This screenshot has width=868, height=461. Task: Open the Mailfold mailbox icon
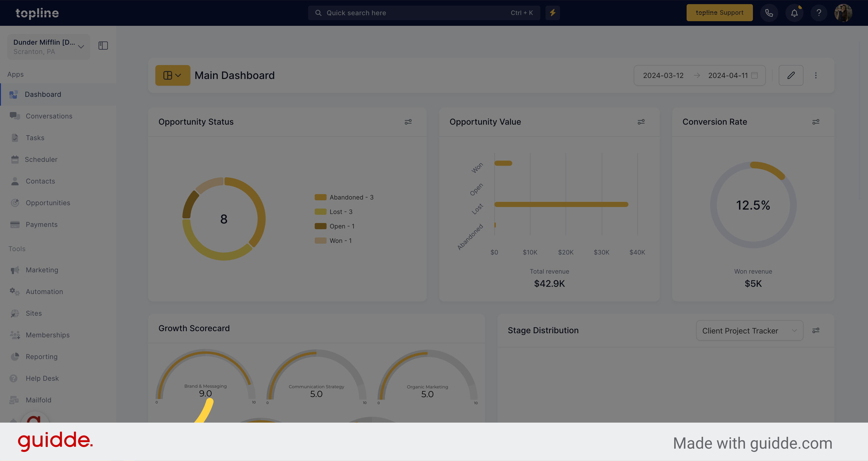(14, 400)
